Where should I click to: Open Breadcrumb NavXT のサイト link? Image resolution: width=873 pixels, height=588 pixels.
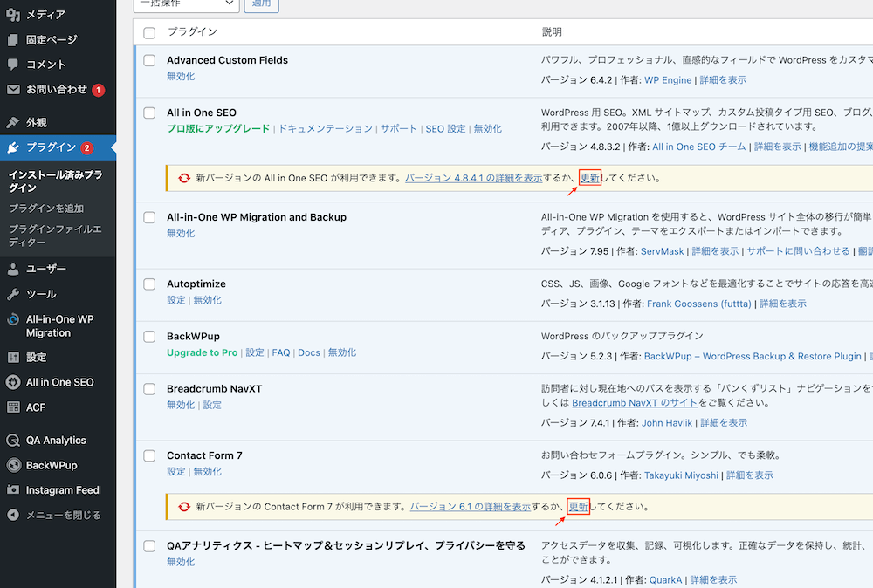[635, 403]
